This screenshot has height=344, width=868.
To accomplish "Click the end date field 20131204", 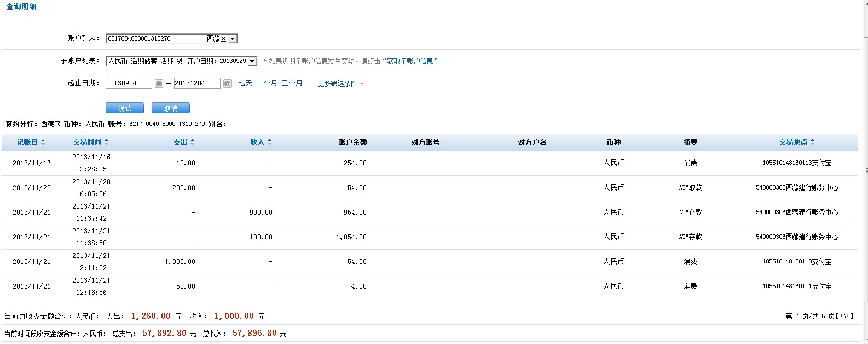I will point(197,83).
